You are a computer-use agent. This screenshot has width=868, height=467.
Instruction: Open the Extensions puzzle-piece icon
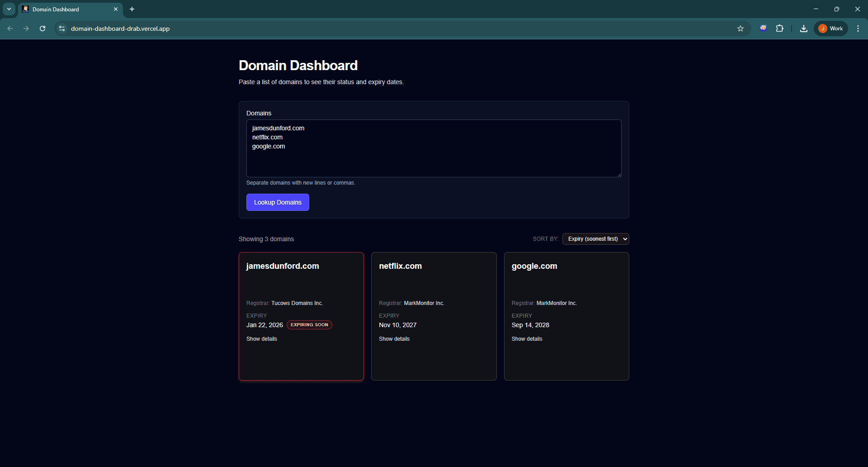tap(780, 28)
